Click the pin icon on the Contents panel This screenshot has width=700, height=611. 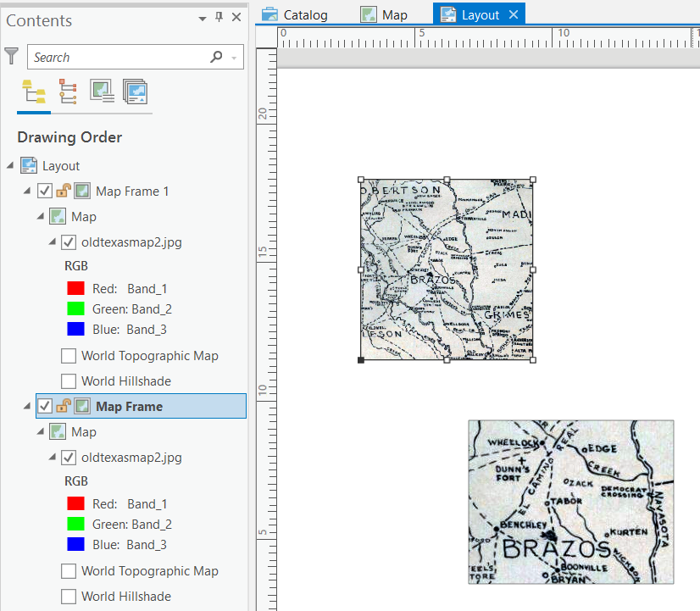[x=219, y=18]
